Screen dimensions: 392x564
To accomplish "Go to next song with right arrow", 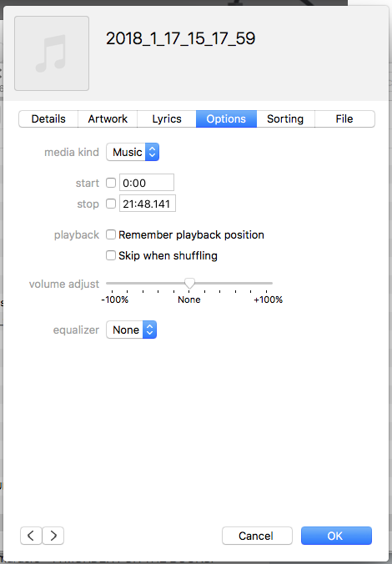I will 53,536.
